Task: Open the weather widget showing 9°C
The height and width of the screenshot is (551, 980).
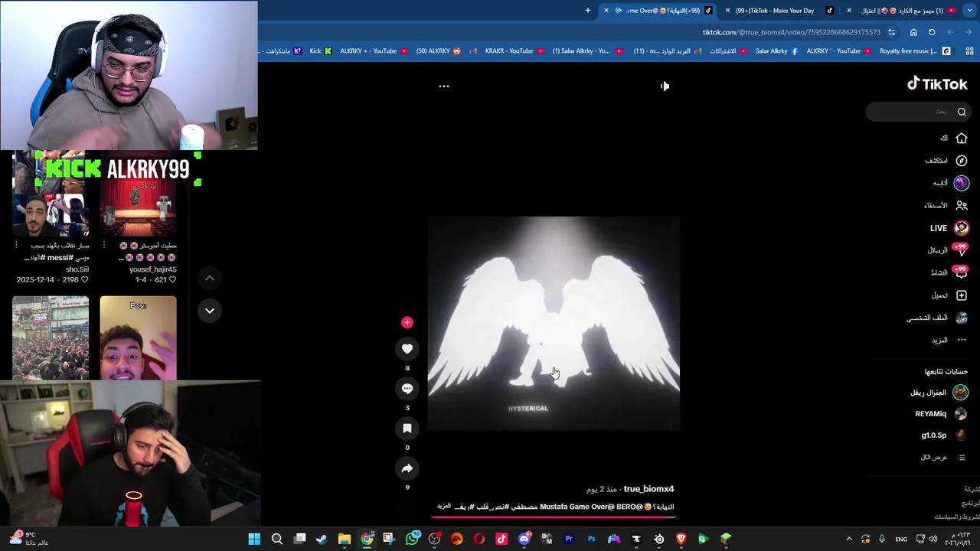Action: click(x=29, y=539)
